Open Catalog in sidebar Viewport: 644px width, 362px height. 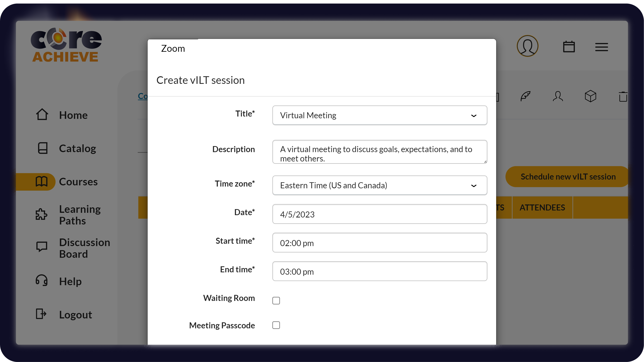tap(78, 148)
